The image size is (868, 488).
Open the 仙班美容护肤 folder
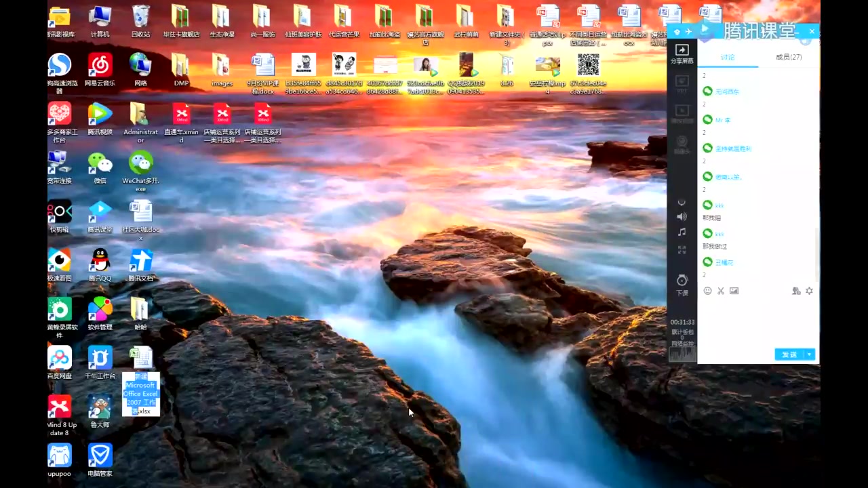pyautogui.click(x=303, y=21)
